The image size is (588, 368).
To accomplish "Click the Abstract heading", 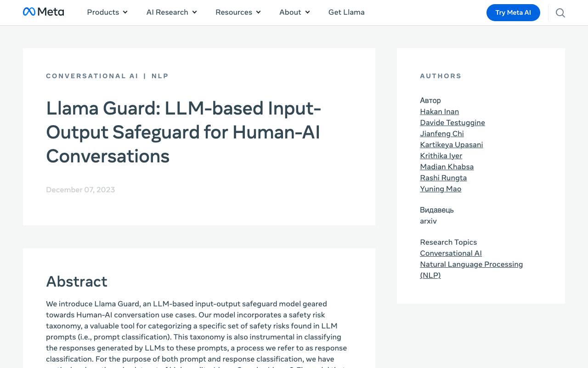I will click(x=77, y=281).
